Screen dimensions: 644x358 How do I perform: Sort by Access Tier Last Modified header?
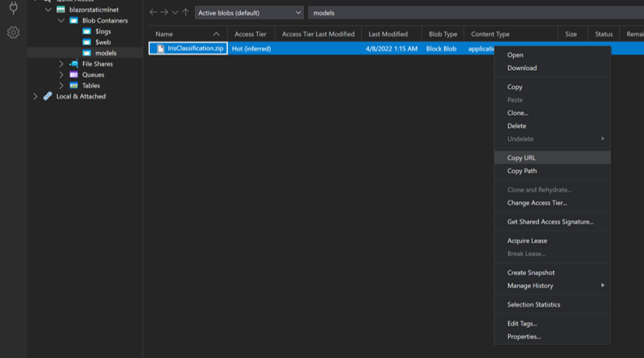(x=318, y=34)
